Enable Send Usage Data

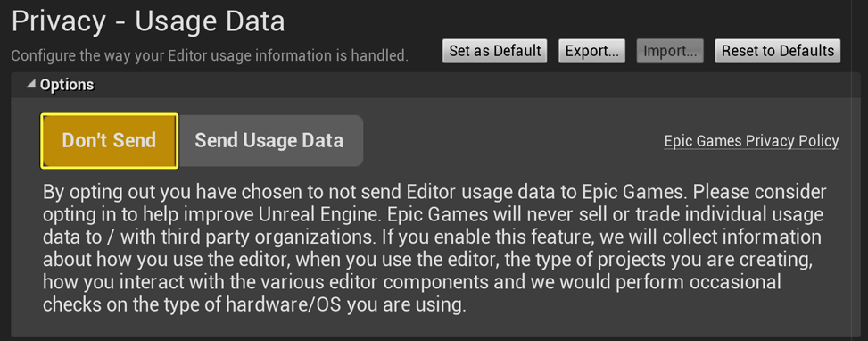coord(269,141)
